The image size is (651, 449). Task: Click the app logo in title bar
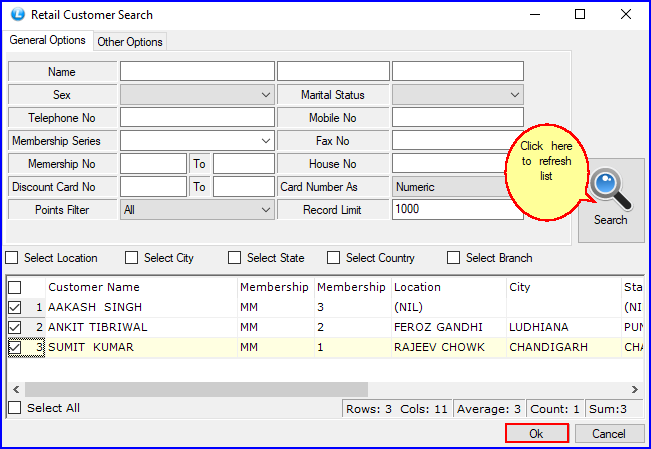[17, 15]
